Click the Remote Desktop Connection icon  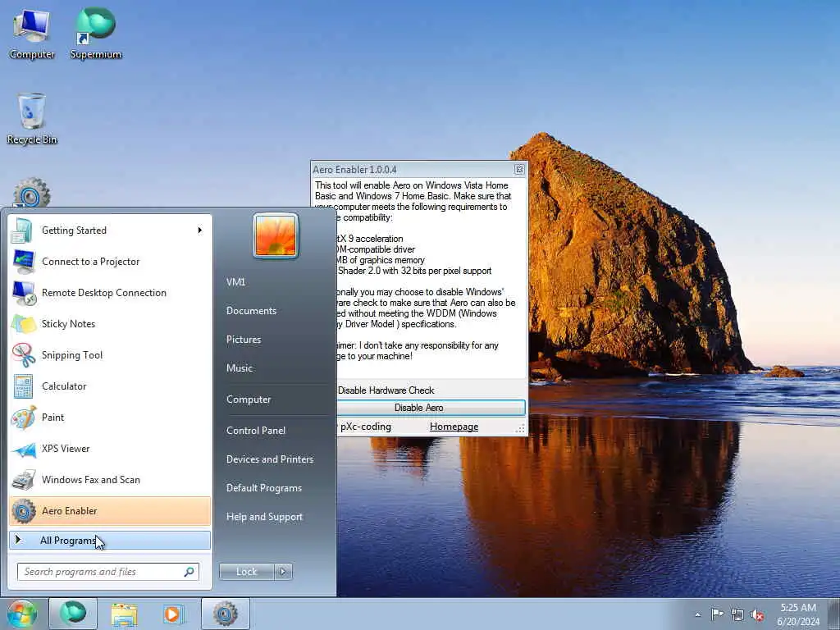point(24,293)
